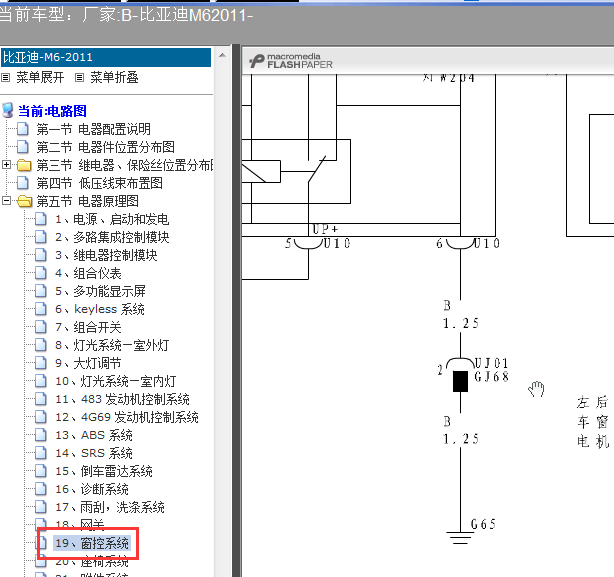Click the vertical splitter between tree and viewer
This screenshot has height=577, width=614.
coord(236,310)
